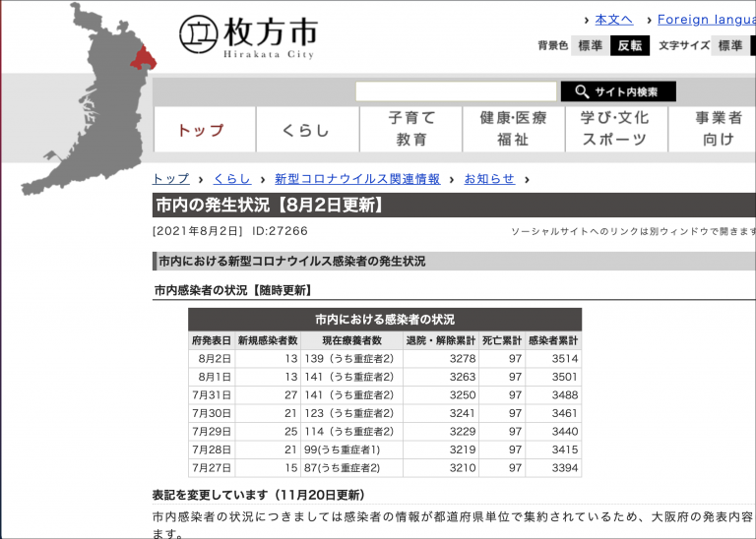Open the 事業者向け navigation tab
Image resolution: width=756 pixels, height=539 pixels.
click(x=716, y=129)
